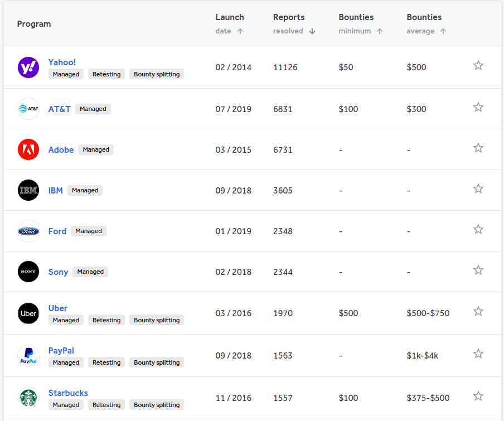The image size is (504, 421).
Task: Click the Ford oval logo icon
Action: click(28, 231)
